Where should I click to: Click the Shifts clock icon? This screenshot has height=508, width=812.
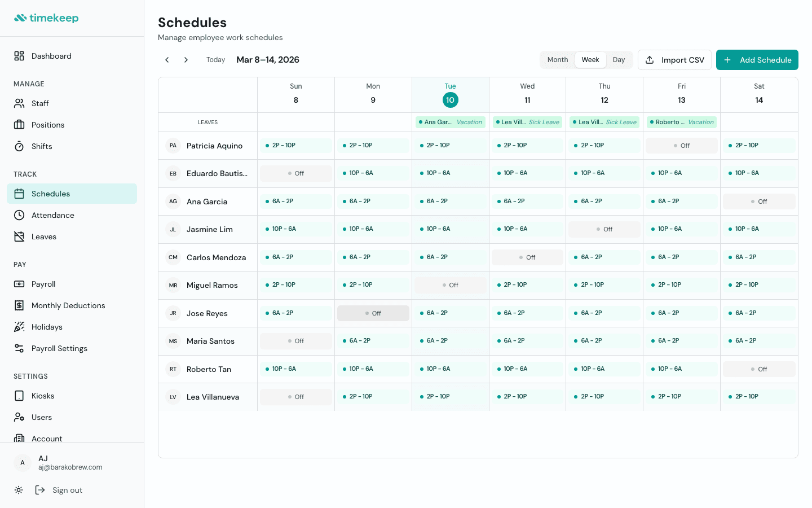19,146
